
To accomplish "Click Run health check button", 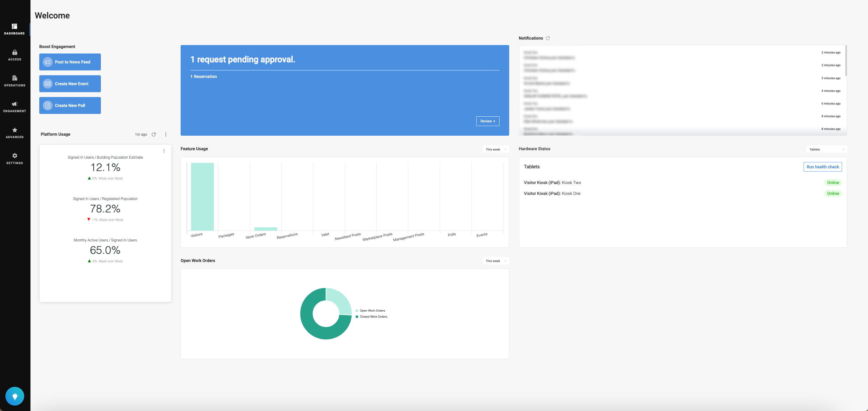I will pos(822,167).
